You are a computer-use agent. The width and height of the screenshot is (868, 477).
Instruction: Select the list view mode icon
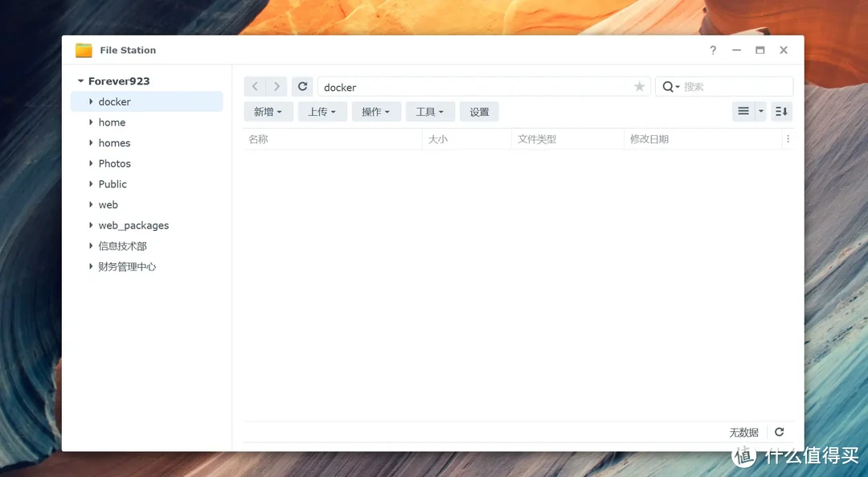point(744,111)
